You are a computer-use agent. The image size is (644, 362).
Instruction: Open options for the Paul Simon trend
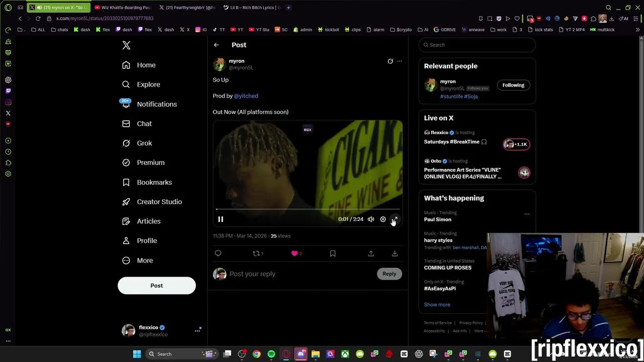coord(527,214)
